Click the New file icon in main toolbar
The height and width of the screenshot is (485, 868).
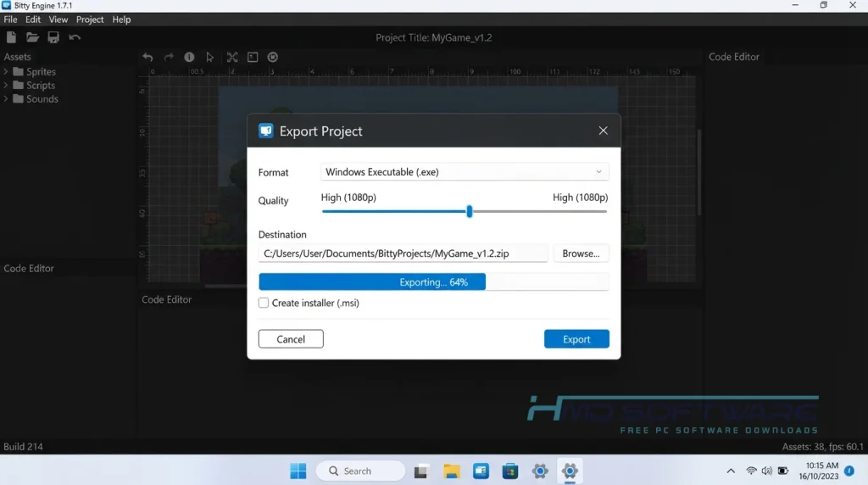[x=11, y=37]
